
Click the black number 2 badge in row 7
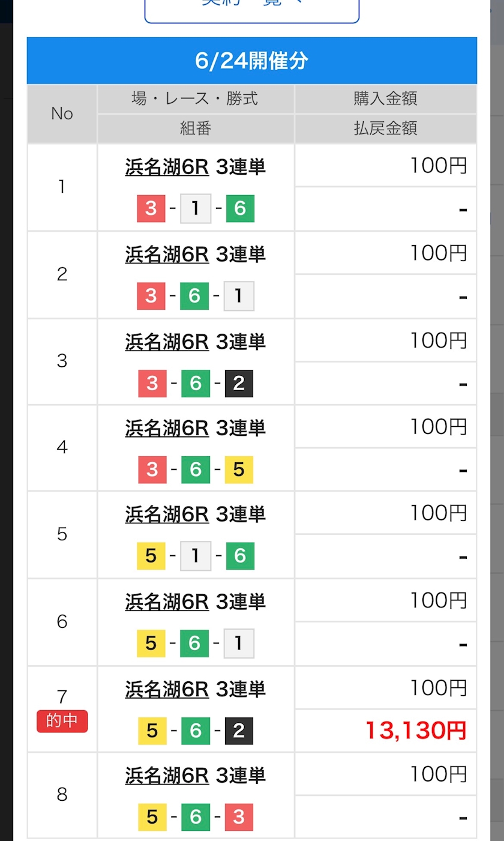pyautogui.click(x=239, y=731)
